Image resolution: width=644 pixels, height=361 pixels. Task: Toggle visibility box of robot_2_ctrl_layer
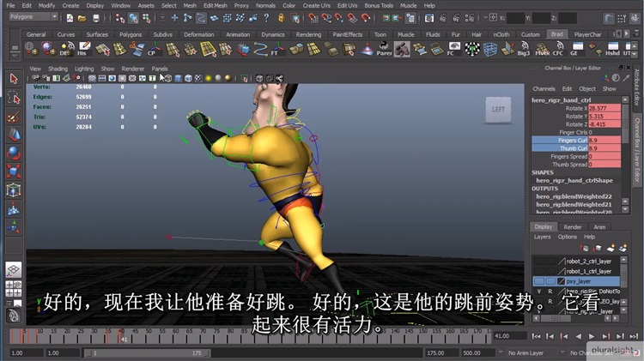(539, 261)
